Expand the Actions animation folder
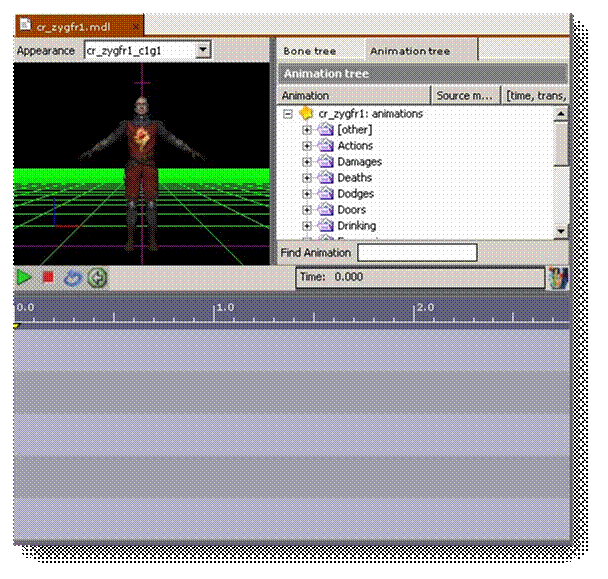The height and width of the screenshot is (579, 608). pos(307,146)
